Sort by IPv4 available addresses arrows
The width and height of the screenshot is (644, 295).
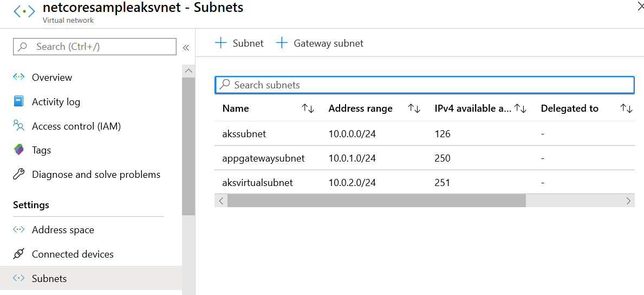coord(520,108)
